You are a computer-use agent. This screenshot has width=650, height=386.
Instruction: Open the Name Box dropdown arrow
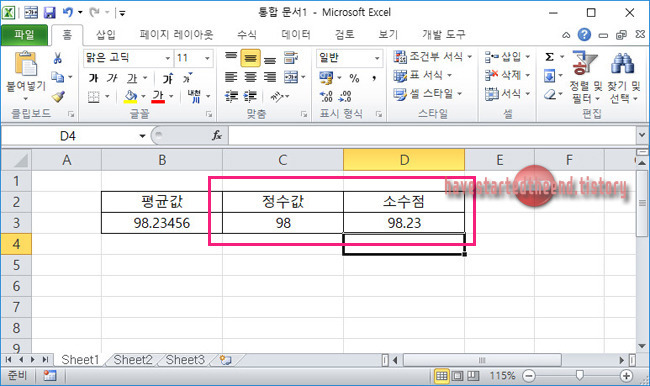click(x=142, y=136)
